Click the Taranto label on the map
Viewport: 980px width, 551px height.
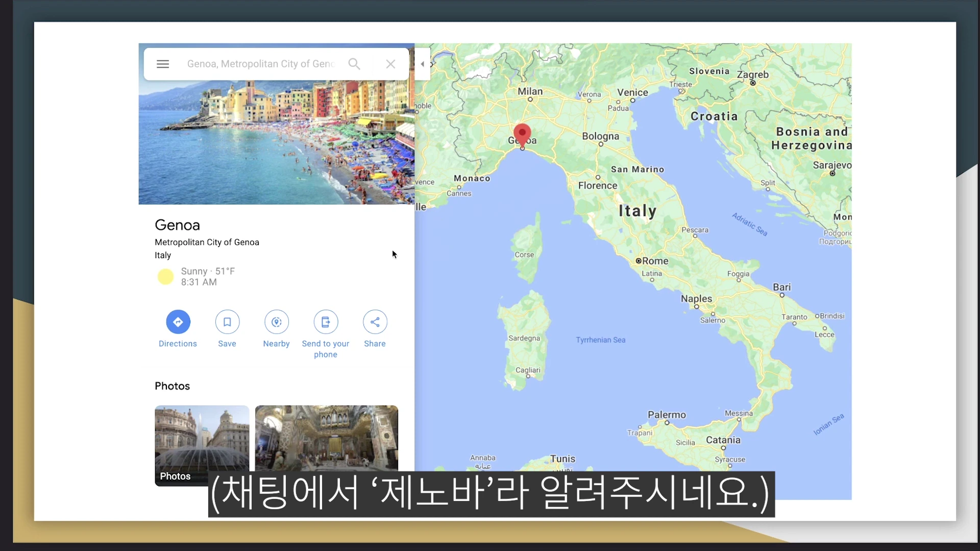[794, 317]
